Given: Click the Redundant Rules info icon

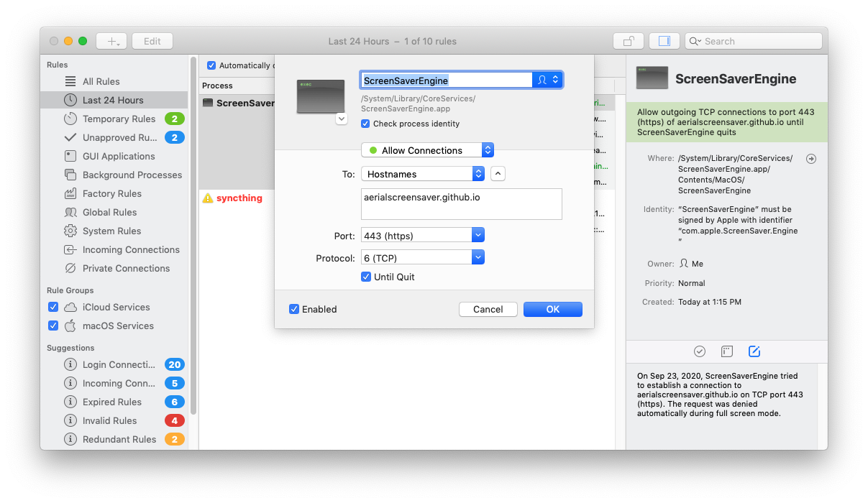Looking at the screenshot, I should [70, 439].
